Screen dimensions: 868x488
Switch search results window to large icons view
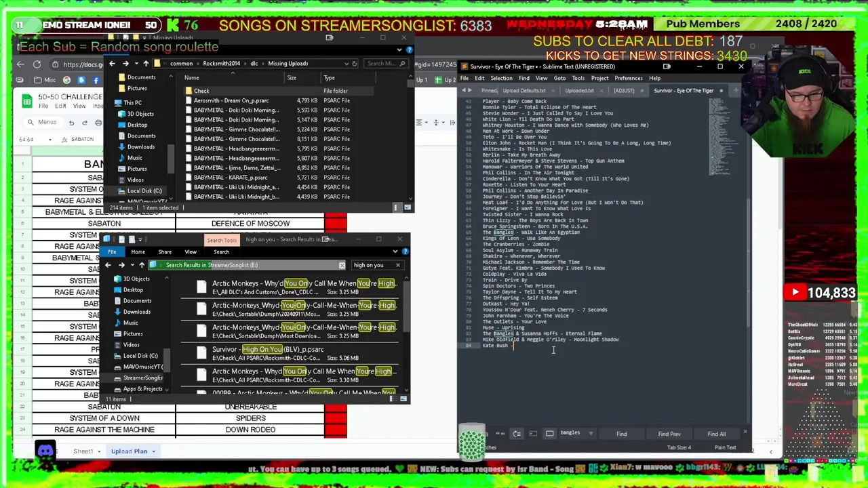[404, 399]
